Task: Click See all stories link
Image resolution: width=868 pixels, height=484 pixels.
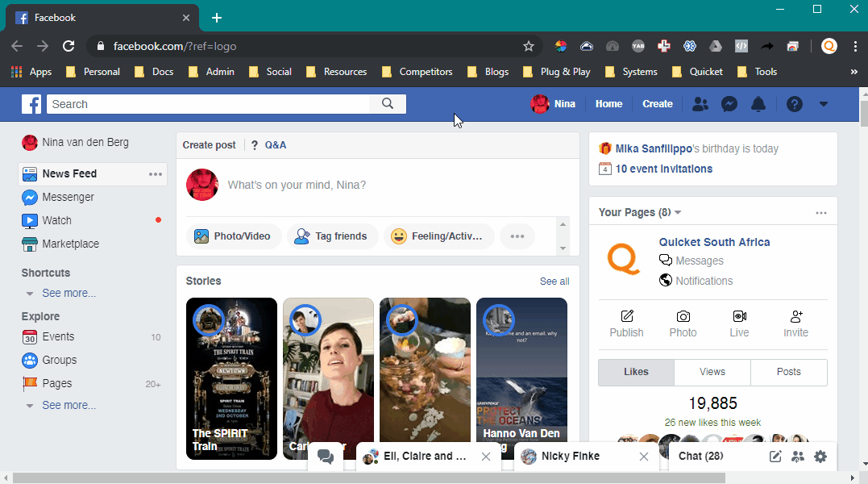Action: pyautogui.click(x=554, y=282)
